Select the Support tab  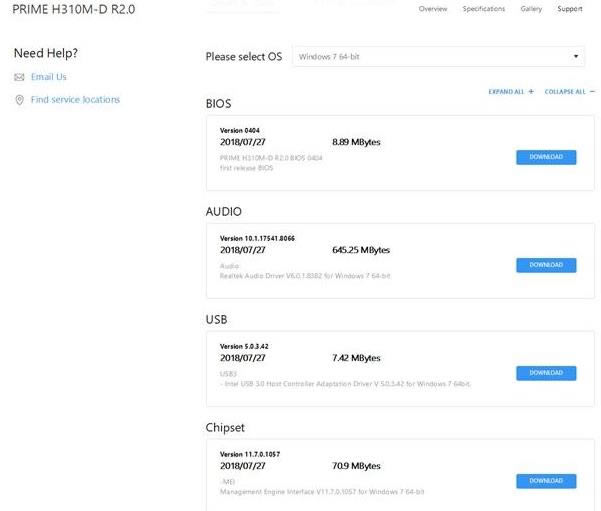click(570, 9)
